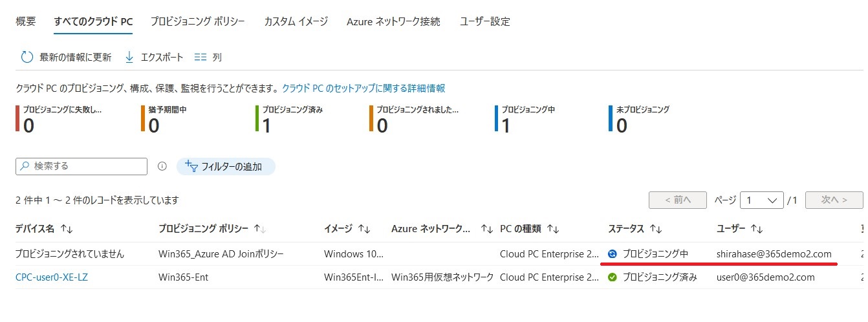Screen dimensions: 868x322
Task: Open the Azure ネットワーク接続 tab
Action: click(393, 21)
